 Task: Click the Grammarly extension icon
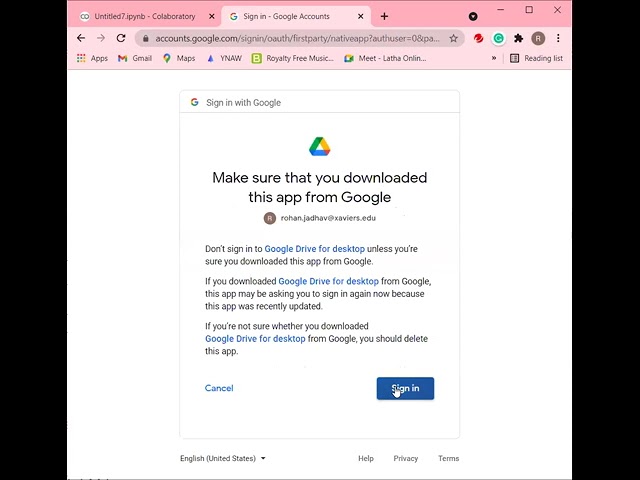pos(498,38)
